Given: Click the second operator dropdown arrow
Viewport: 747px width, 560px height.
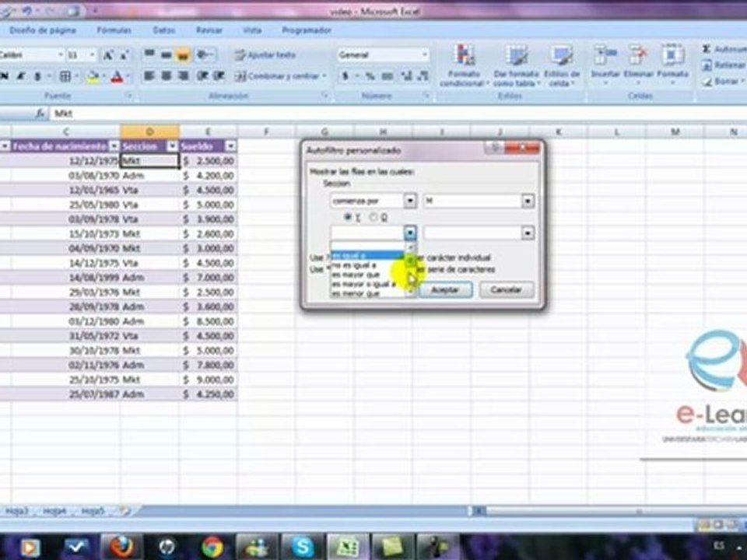Looking at the screenshot, I should 410,233.
